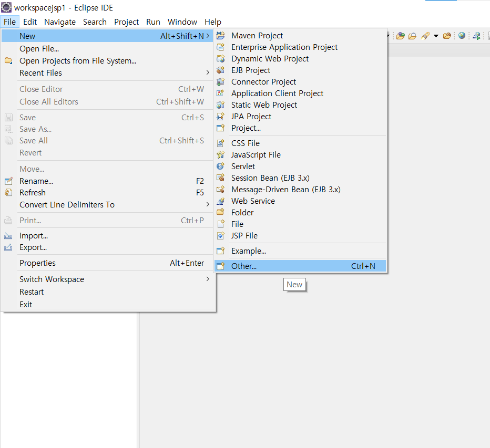This screenshot has width=490, height=448.
Task: Click the folder-with-bean toolbar icon
Action: point(447,36)
